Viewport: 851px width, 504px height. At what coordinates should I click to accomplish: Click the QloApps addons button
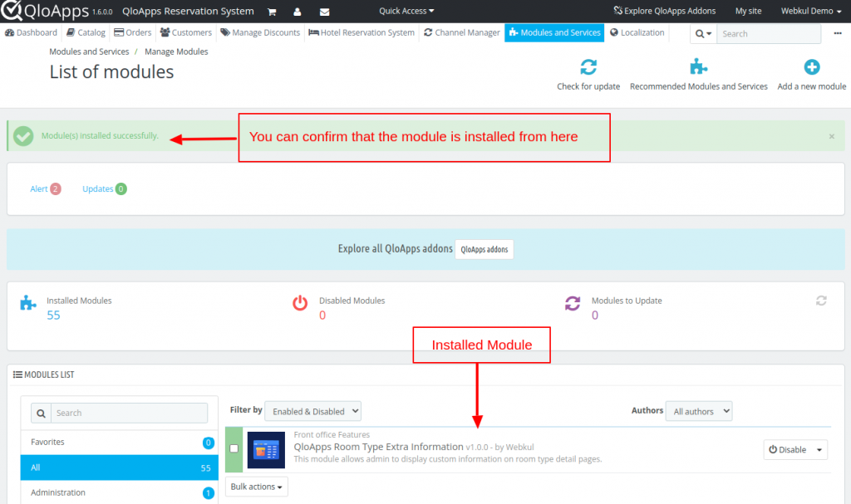[485, 250]
